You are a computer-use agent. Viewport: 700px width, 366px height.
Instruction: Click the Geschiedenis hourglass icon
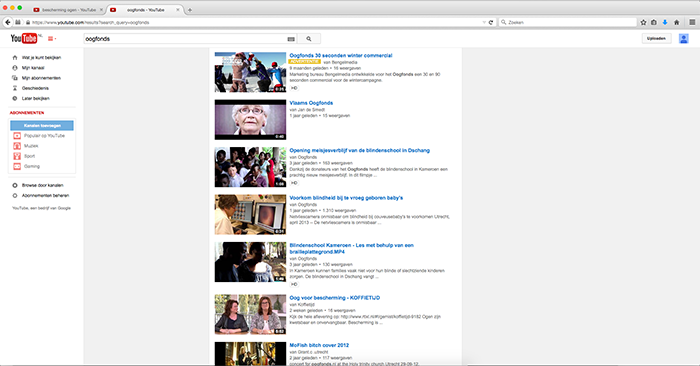(x=15, y=88)
